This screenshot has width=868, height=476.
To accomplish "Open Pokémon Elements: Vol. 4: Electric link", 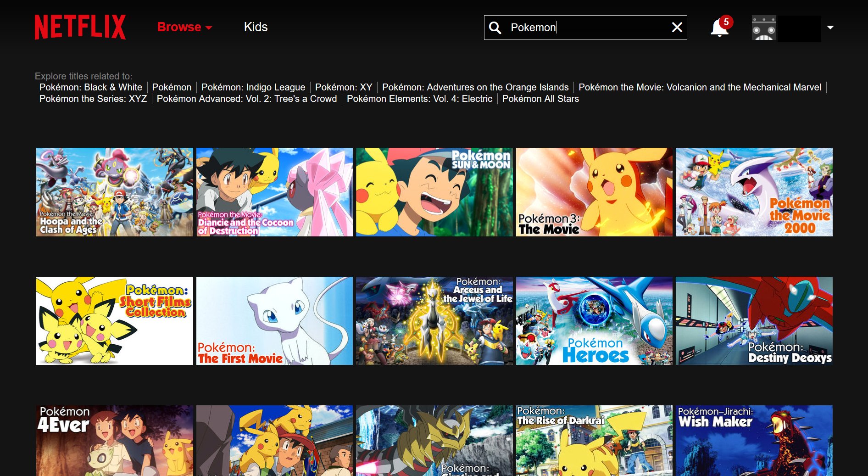I will click(x=419, y=99).
